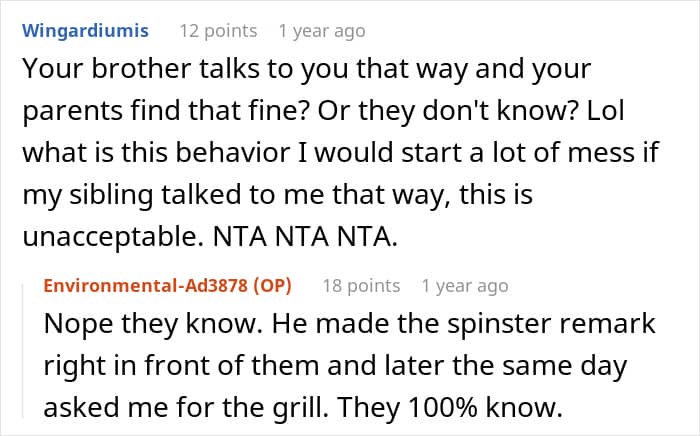Click the 'Nope they know.' sentence
Viewport: 700px width, 436px height.
click(x=153, y=324)
